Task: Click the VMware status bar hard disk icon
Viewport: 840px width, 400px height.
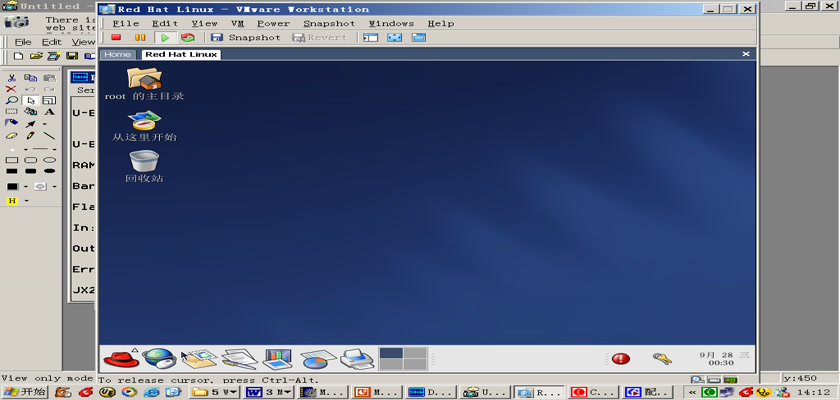Action: (x=714, y=380)
